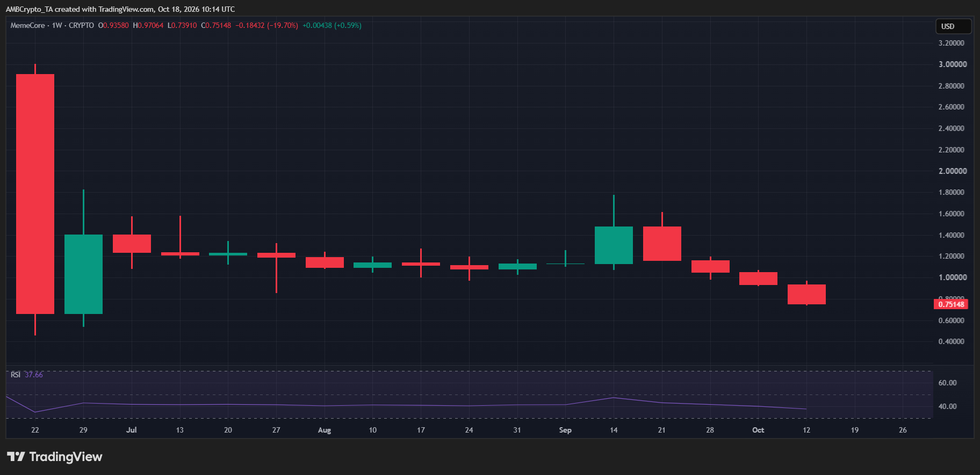The image size is (980, 475).
Task: Click the current price label 0.75148
Action: [x=951, y=304]
